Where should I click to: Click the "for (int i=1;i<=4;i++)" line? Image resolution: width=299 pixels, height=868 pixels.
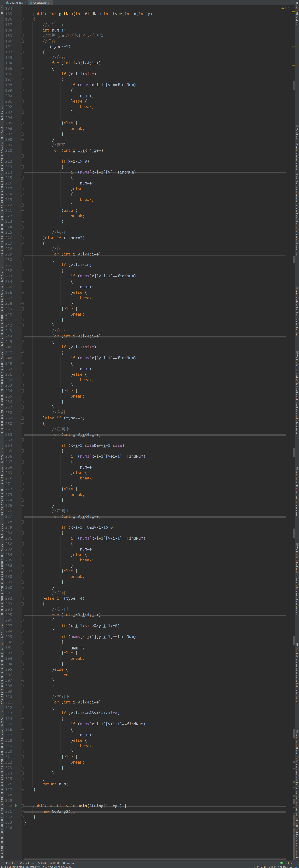point(77,150)
